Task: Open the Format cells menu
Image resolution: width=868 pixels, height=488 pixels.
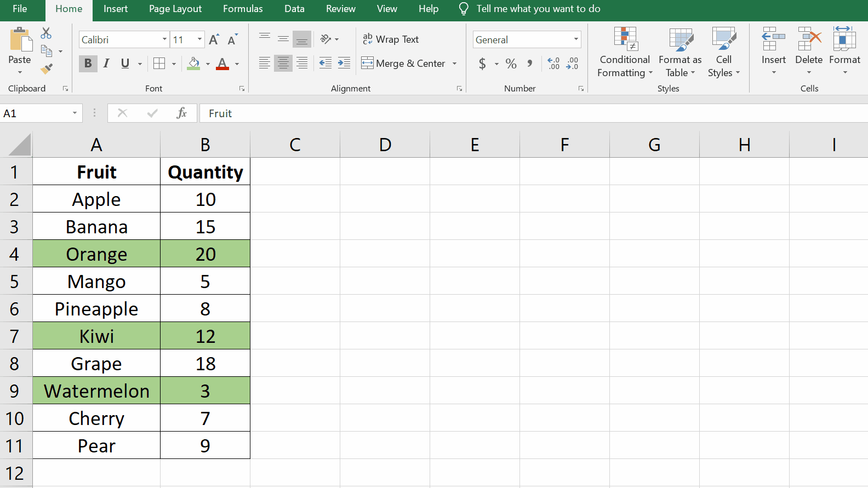Action: (x=844, y=51)
